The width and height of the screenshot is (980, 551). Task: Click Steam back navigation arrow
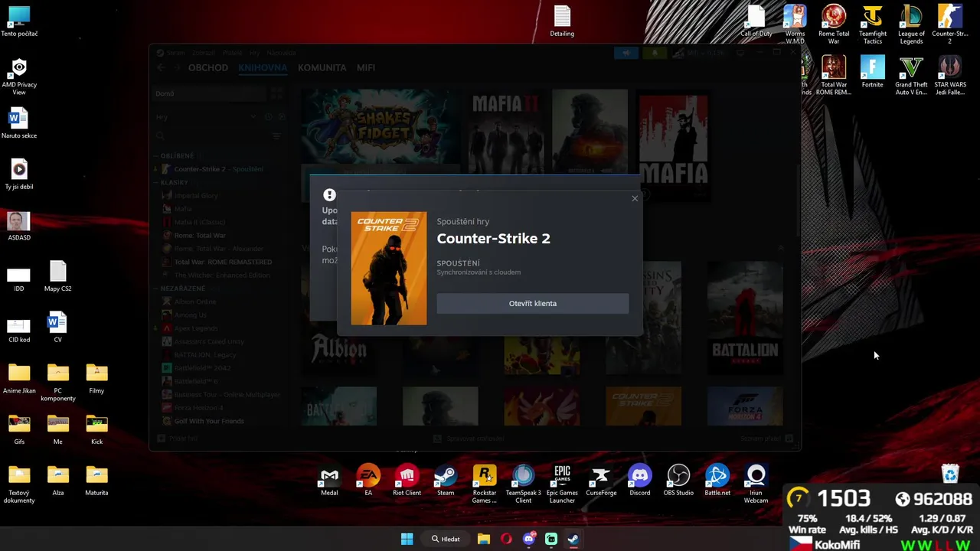161,67
